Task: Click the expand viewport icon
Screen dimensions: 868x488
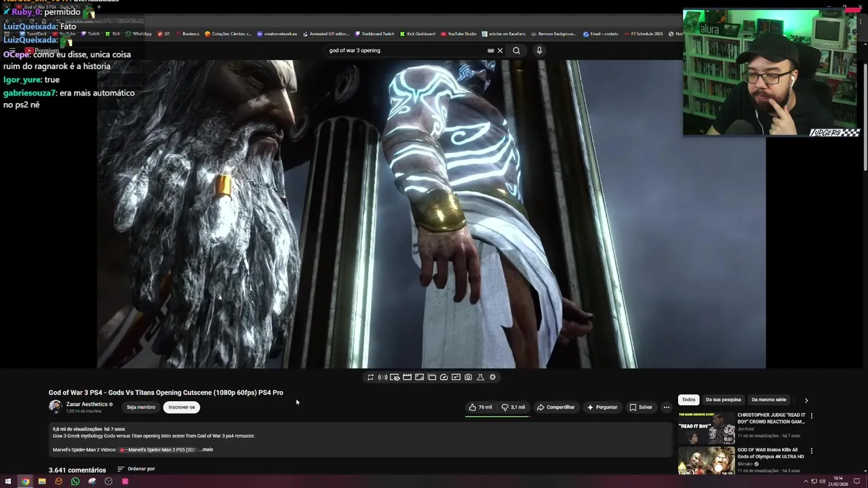Action: tap(419, 378)
